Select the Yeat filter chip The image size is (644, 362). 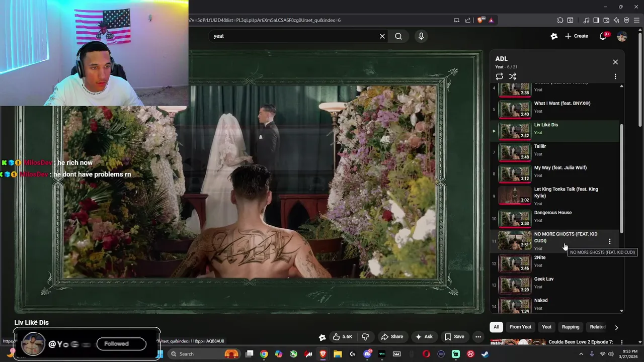point(546,327)
